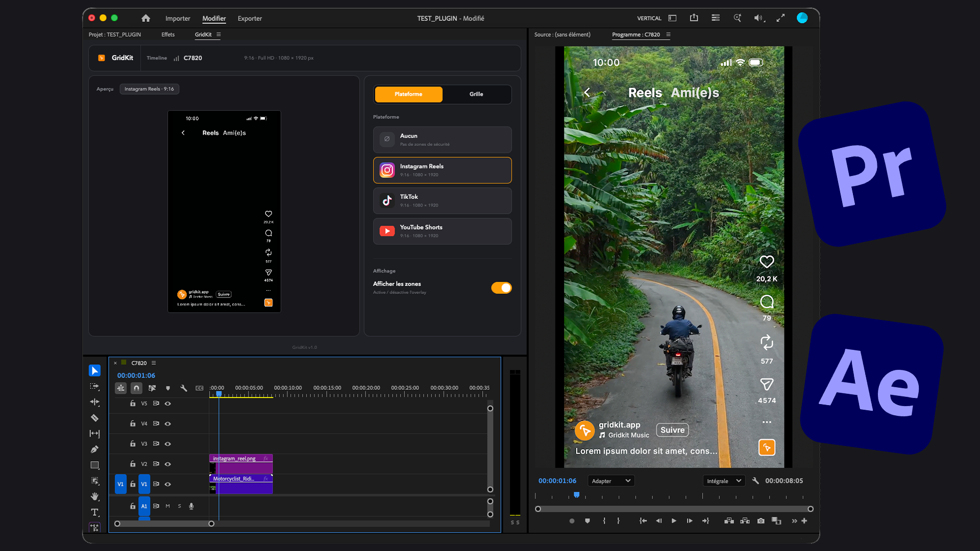
Task: Choose the Type text tool
Action: point(94,512)
